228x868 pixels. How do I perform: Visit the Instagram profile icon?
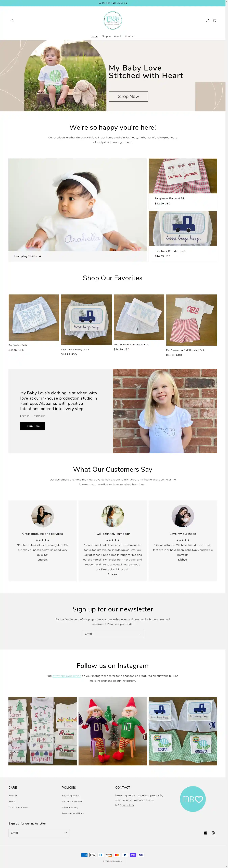[x=213, y=833]
